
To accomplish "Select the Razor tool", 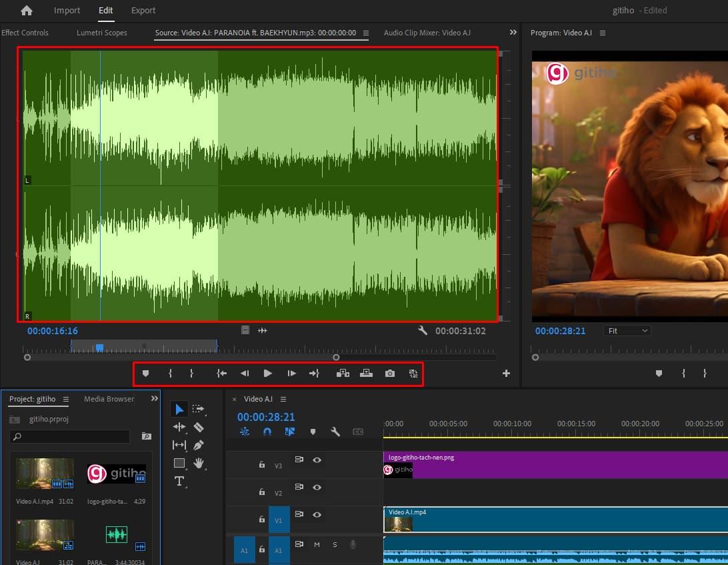I will pos(198,427).
